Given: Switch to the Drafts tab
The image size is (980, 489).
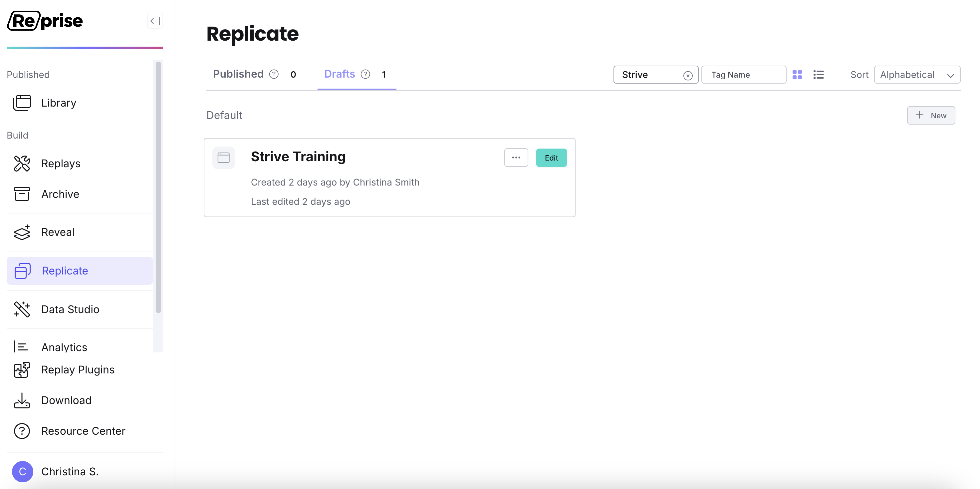Looking at the screenshot, I should click(339, 74).
